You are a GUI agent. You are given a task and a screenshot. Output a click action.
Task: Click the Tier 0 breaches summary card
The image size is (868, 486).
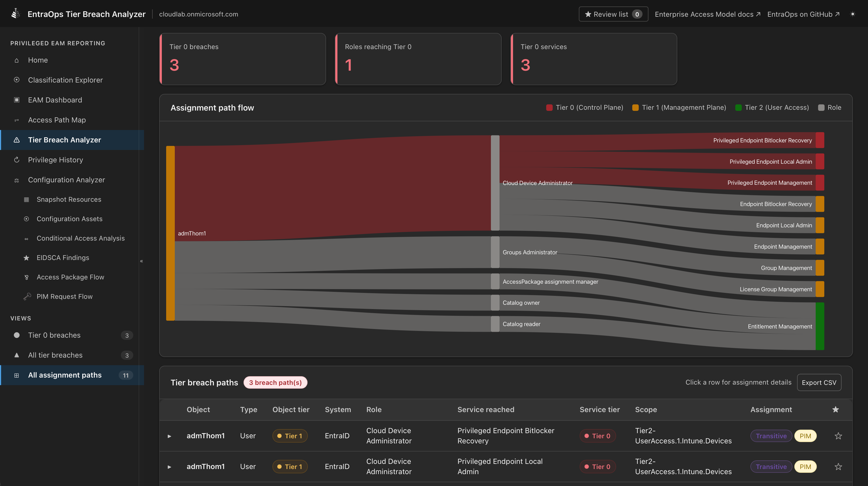(242, 59)
